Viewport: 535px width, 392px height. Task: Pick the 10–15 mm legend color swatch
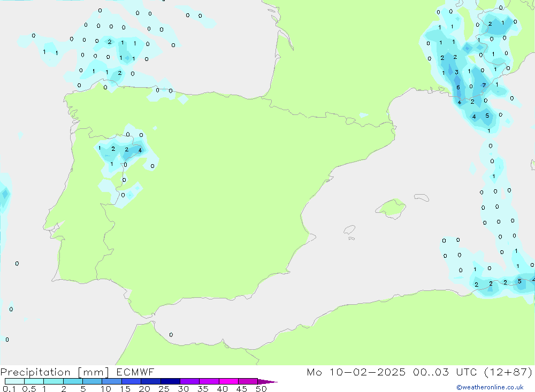click(x=112, y=381)
